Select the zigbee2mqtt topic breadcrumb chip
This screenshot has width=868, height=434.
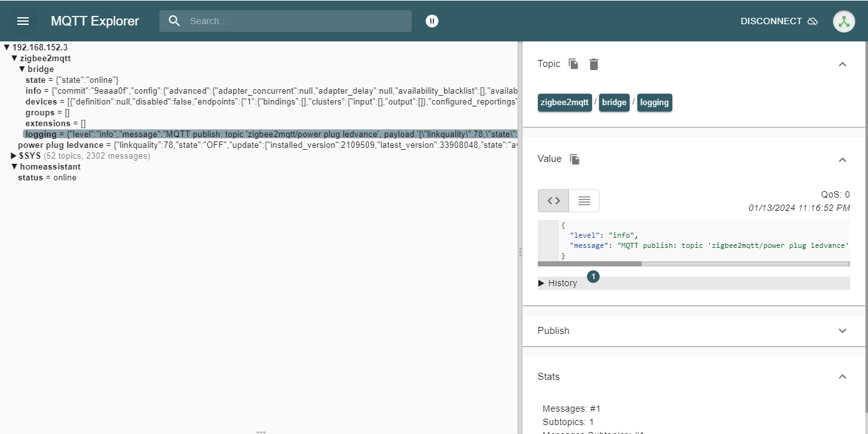point(565,103)
